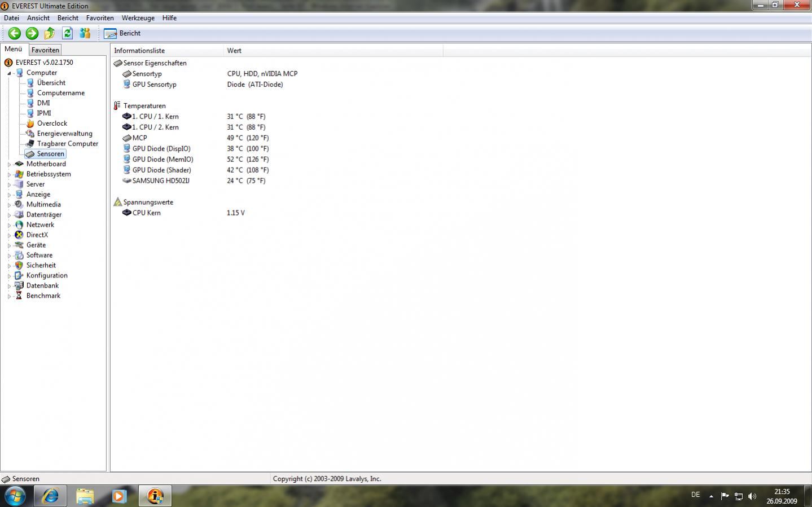Select EVEREST v5.02.1750 root node
The width and height of the screenshot is (812, 507).
click(44, 63)
